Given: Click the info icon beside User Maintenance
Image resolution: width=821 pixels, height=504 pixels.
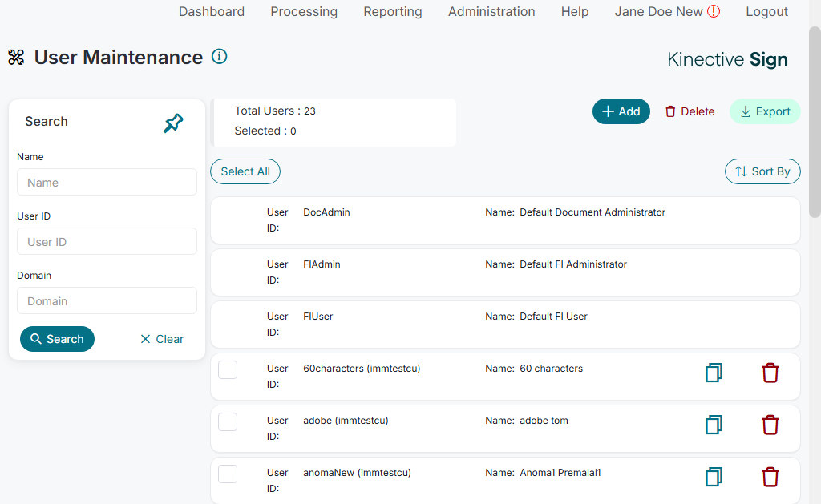Looking at the screenshot, I should pos(220,57).
